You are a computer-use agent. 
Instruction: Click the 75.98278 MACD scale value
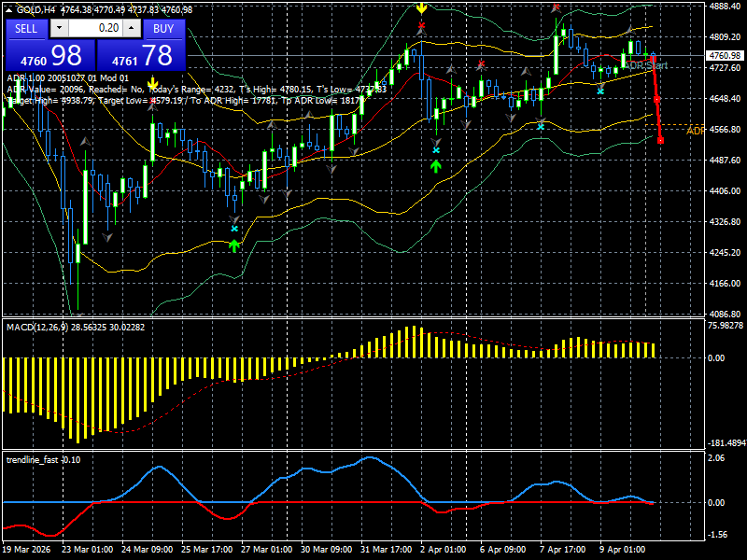(726, 326)
